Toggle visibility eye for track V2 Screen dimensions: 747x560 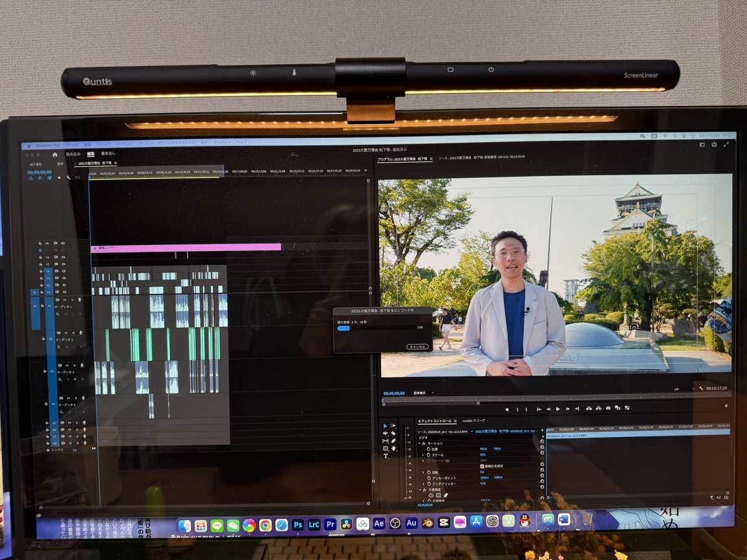pos(63,285)
